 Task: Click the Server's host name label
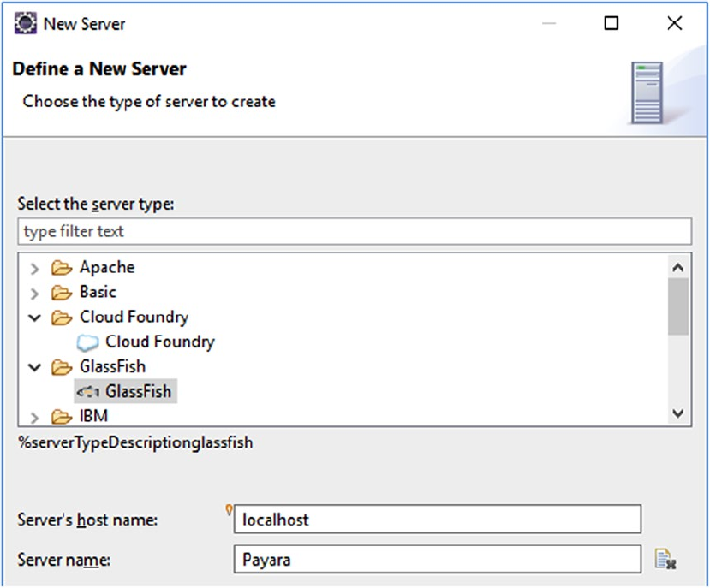(x=87, y=520)
